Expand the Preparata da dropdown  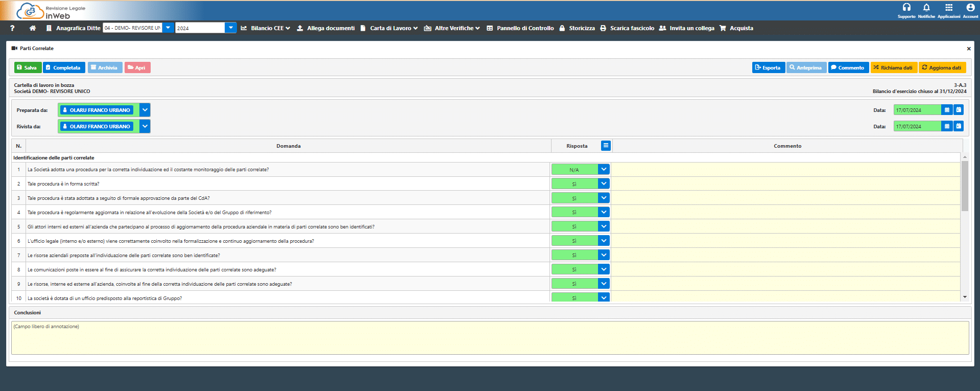(145, 110)
